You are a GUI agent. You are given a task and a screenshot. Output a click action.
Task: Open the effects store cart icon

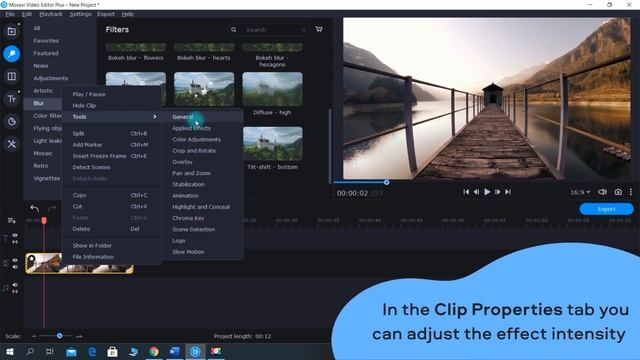tap(319, 29)
